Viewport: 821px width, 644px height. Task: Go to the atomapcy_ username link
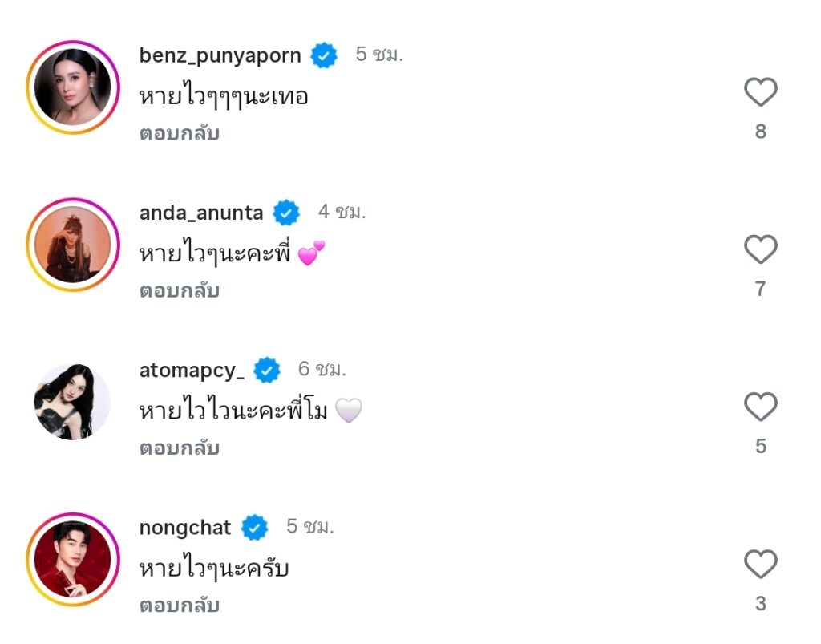[x=192, y=370]
